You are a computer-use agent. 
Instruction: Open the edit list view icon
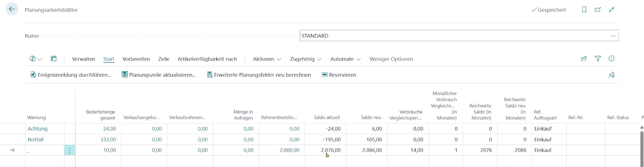click(x=54, y=59)
